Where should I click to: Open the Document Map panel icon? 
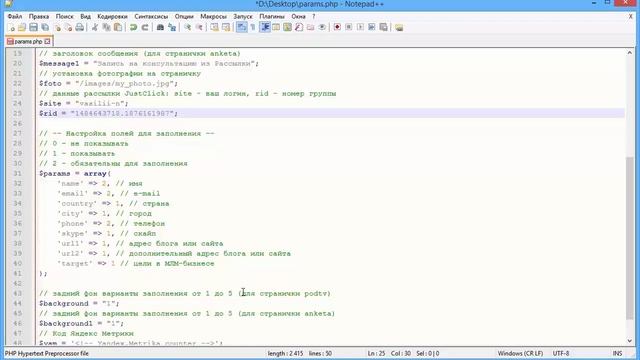287,27
